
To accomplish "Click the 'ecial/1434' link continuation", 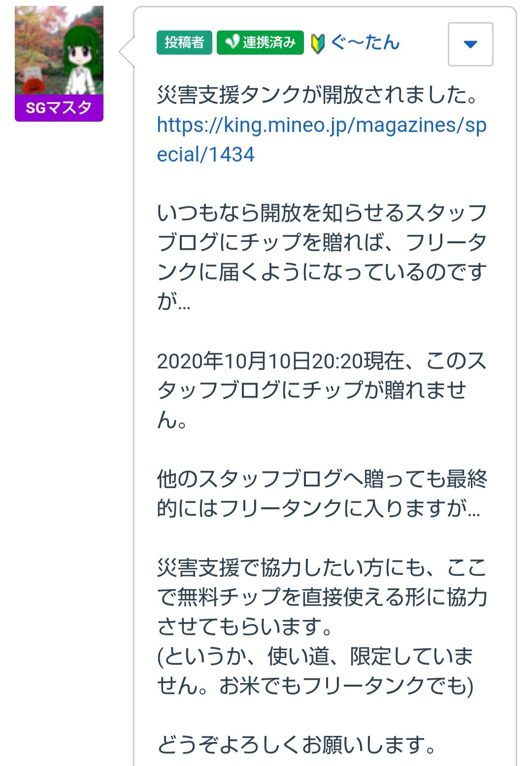I will click(205, 155).
